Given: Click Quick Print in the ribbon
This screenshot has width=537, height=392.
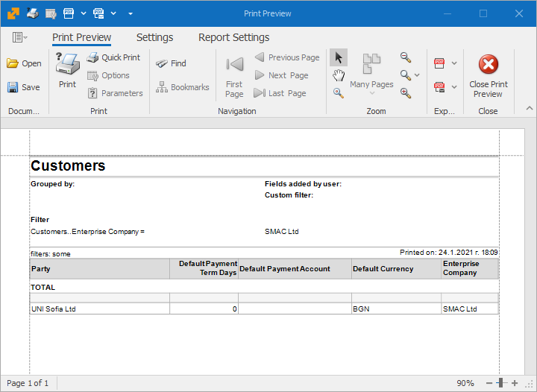Looking at the screenshot, I should point(113,57).
